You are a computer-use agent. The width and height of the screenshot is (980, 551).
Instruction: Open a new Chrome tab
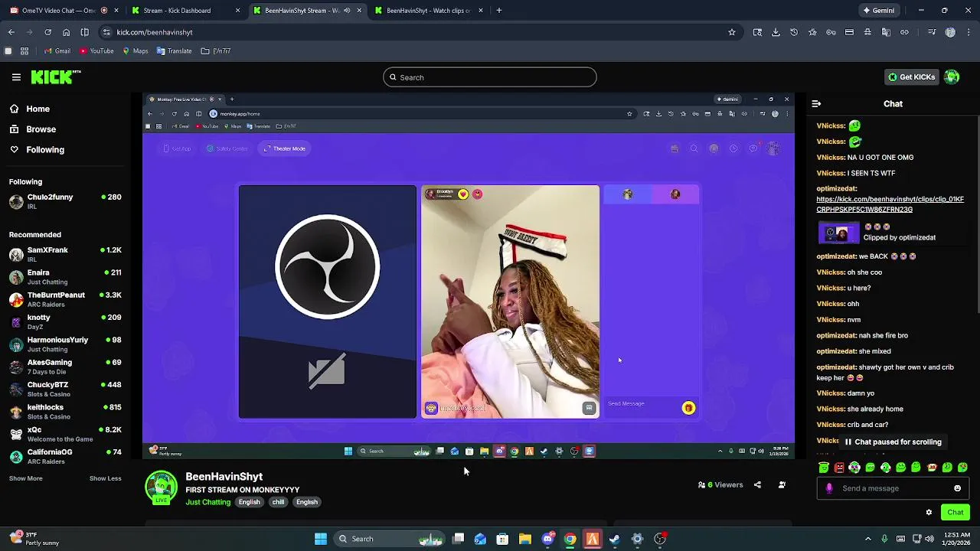click(x=499, y=11)
